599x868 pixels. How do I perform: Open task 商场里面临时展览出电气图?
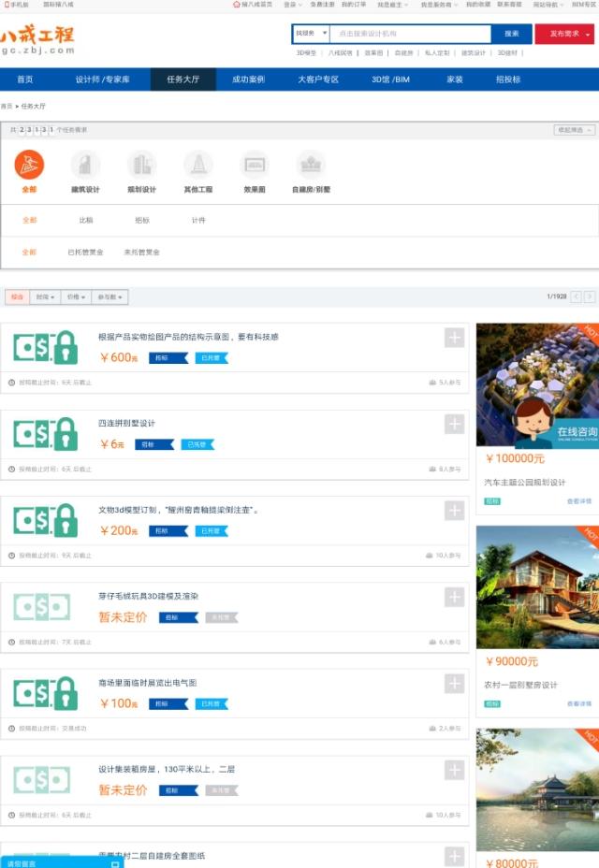pos(148,683)
